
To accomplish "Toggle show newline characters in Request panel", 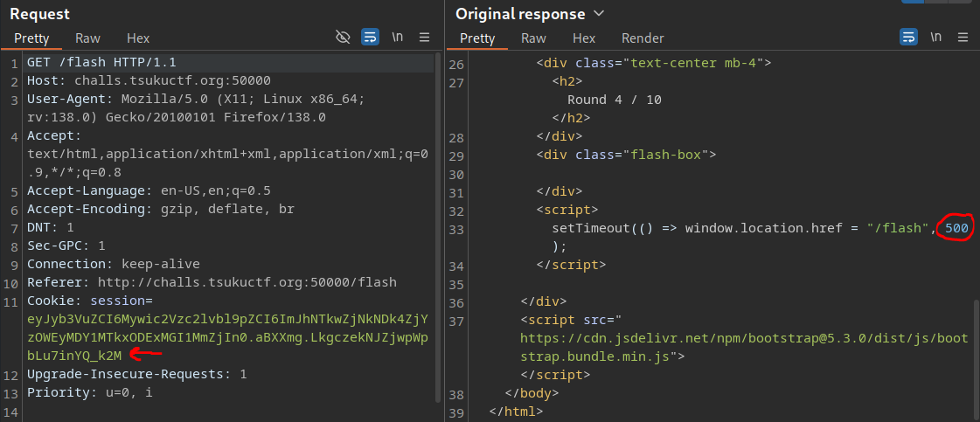I will (x=398, y=37).
